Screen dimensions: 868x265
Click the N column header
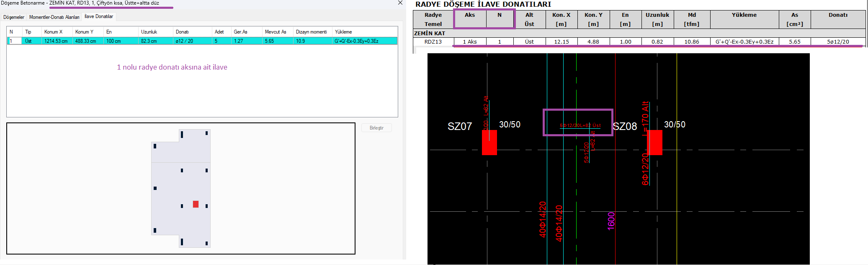[14, 32]
